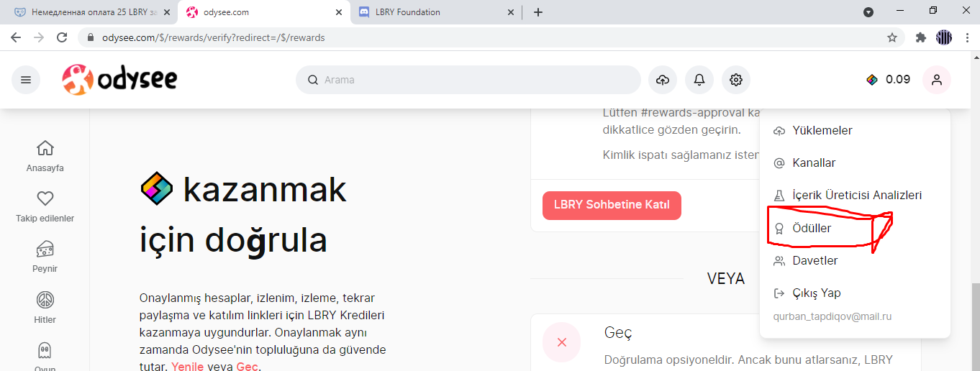Open the Chrome three-dot menu
Image resolution: width=980 pixels, height=371 pixels.
(x=966, y=37)
